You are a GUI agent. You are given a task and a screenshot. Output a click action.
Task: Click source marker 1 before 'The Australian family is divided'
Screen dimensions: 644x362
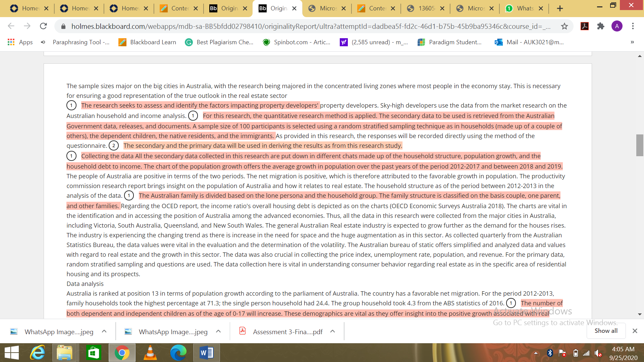click(129, 196)
